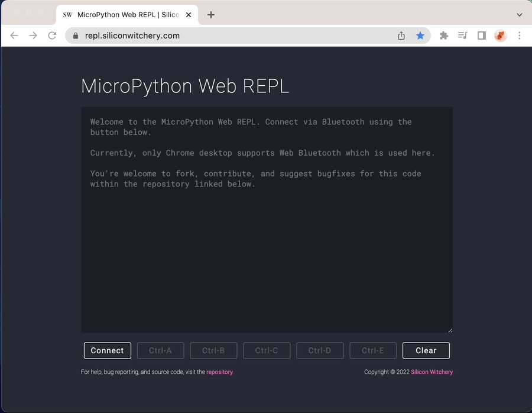Click the browser forward arrow

pos(33,36)
